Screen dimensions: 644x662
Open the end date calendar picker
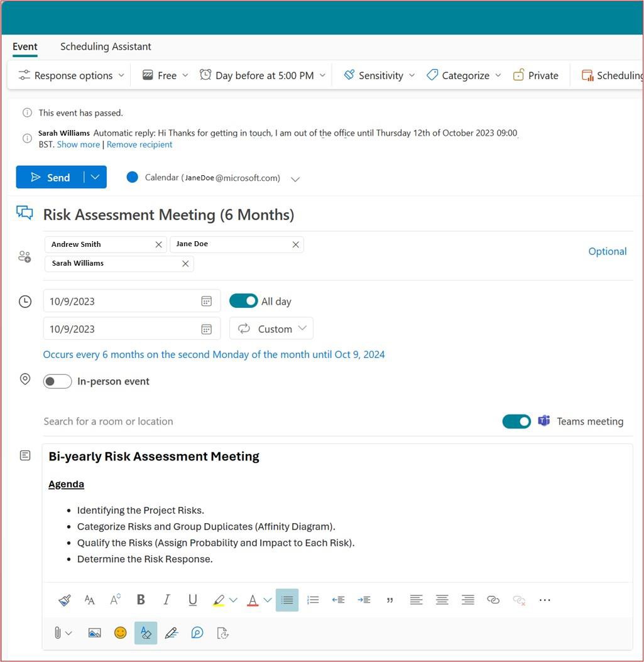coord(206,329)
